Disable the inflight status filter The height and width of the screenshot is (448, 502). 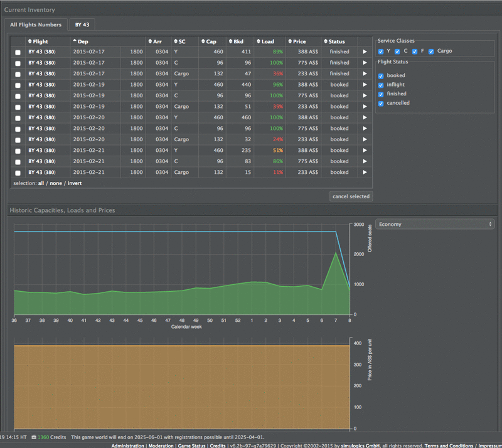tap(381, 85)
